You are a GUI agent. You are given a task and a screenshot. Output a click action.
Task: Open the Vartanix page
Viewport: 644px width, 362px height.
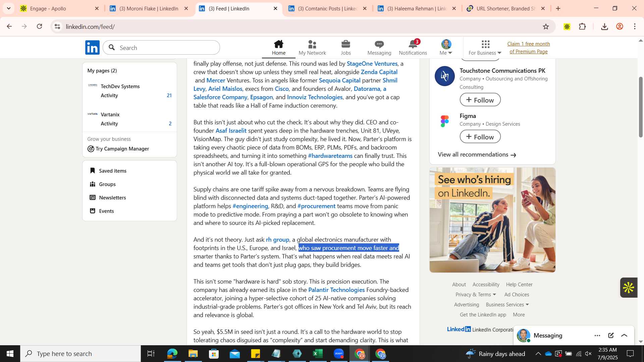click(x=110, y=114)
